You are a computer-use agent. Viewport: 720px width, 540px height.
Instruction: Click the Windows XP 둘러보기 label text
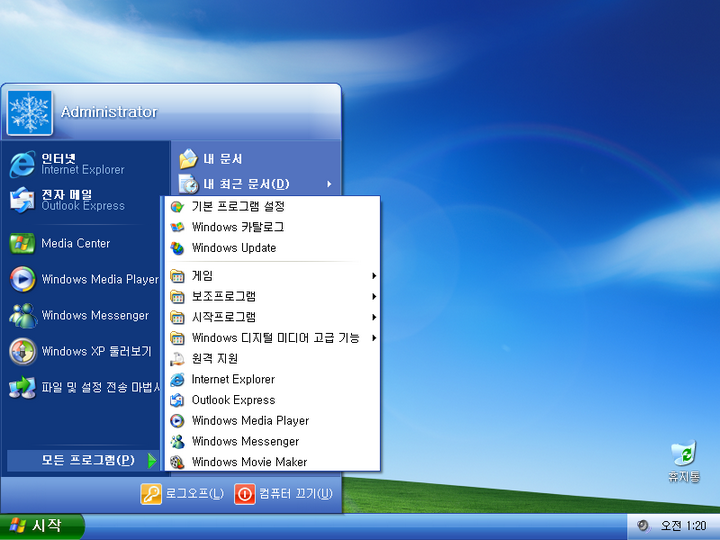click(x=96, y=351)
